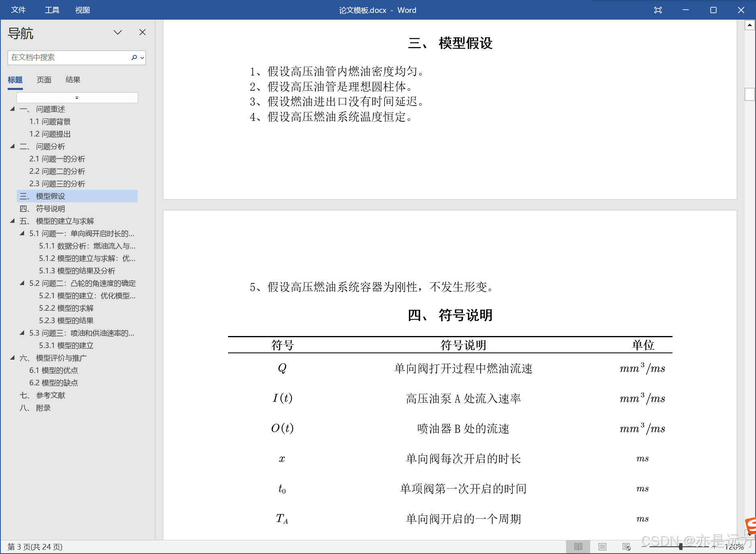Click the 三、模型假设 document heading

[x=450, y=43]
